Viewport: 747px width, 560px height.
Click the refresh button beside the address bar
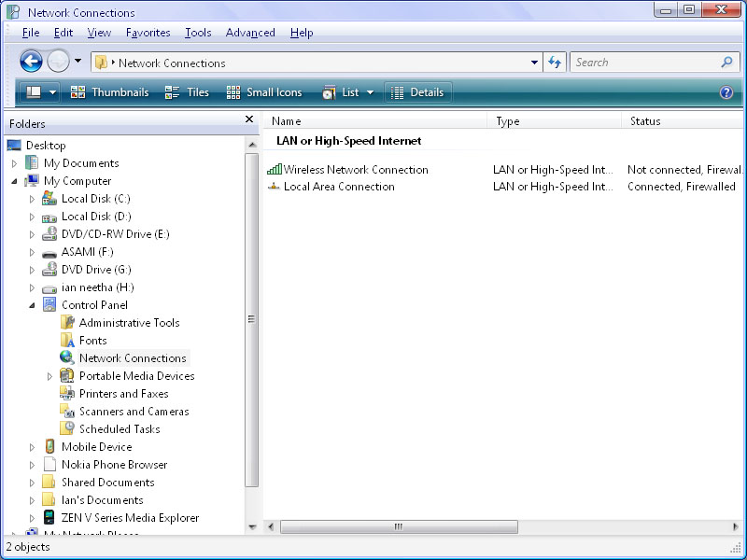pyautogui.click(x=556, y=63)
